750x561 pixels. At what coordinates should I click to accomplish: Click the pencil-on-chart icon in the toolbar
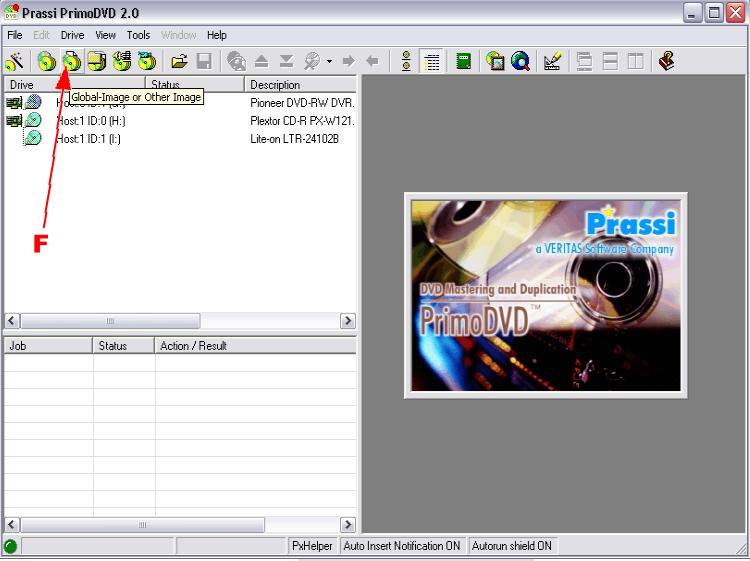pos(552,61)
